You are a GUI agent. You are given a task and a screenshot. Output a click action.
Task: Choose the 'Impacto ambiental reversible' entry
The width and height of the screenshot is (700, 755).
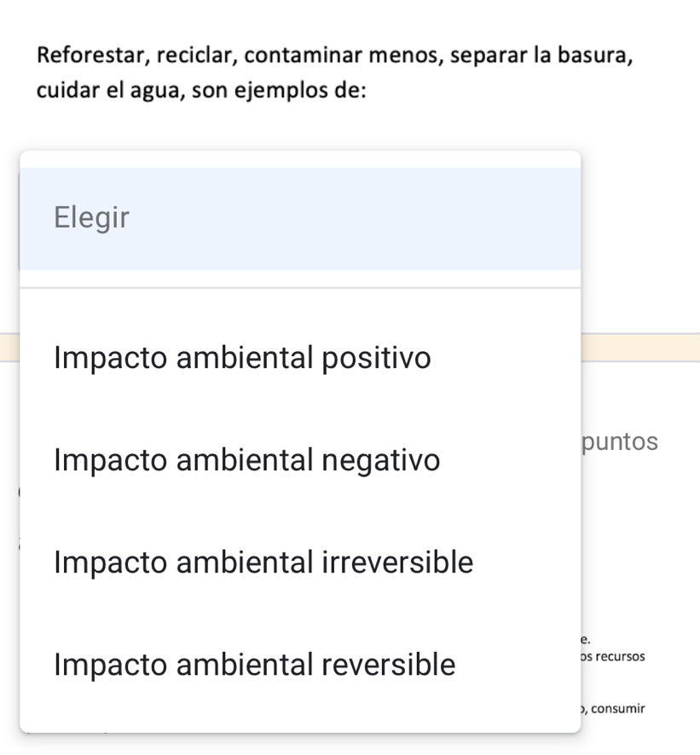click(x=254, y=665)
